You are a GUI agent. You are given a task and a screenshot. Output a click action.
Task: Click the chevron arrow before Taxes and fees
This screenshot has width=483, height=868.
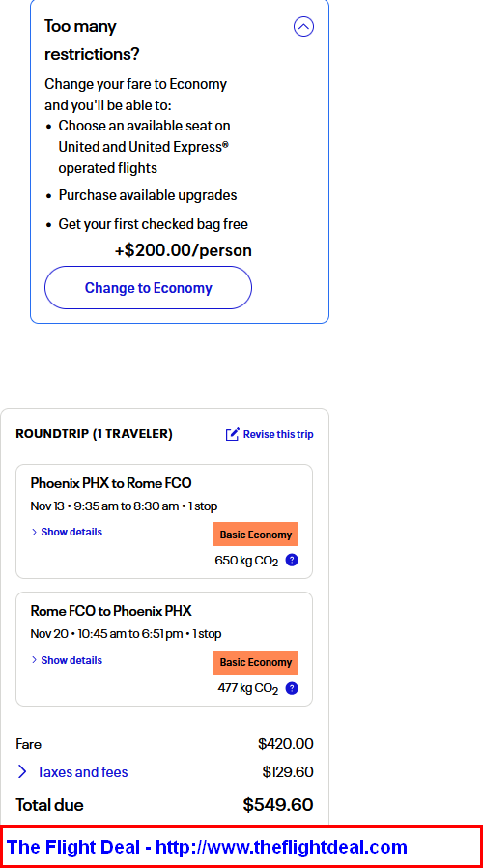click(x=22, y=771)
